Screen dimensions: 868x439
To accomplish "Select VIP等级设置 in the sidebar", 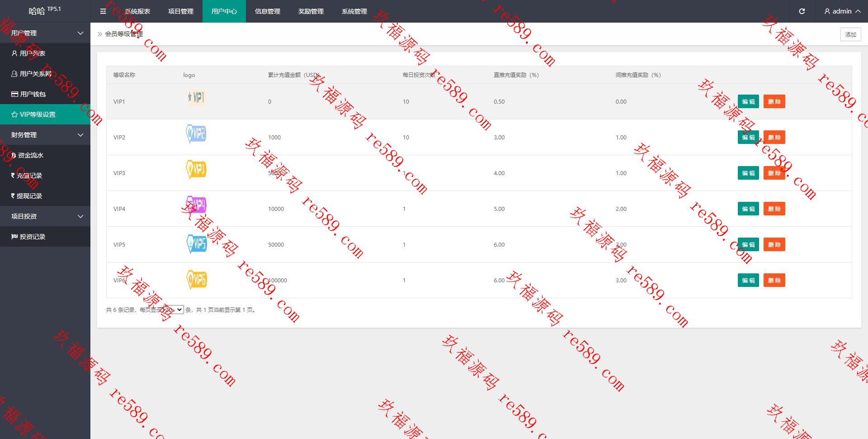I will 45,115.
